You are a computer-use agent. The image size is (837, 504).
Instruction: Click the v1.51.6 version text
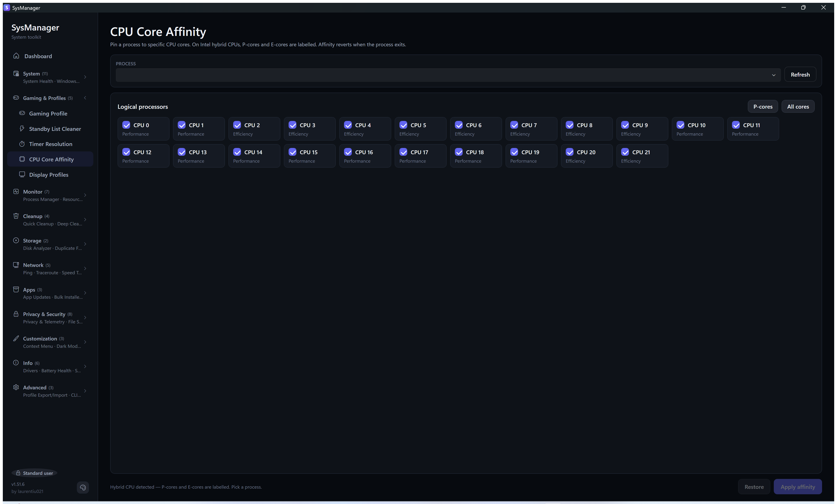18,484
